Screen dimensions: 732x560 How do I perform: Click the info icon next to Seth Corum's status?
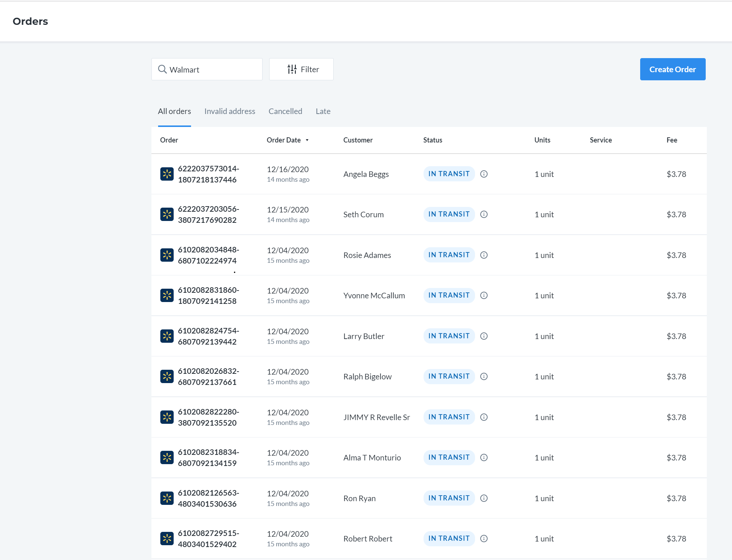pos(484,214)
